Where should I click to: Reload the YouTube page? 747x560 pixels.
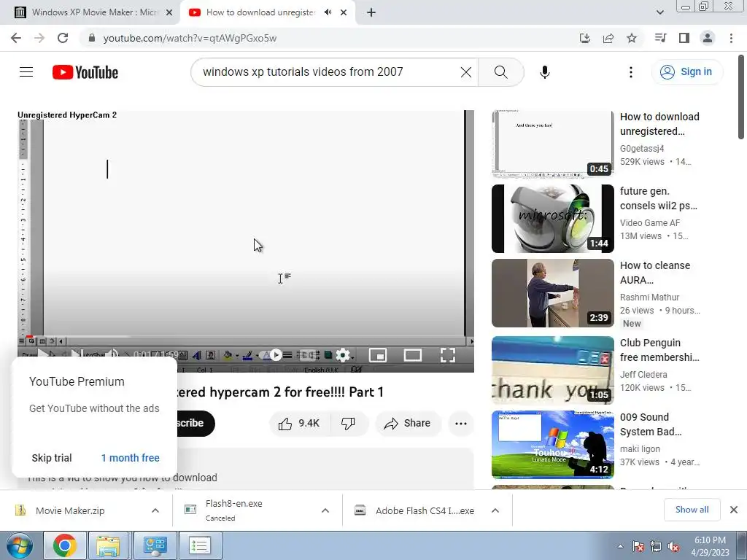(63, 38)
